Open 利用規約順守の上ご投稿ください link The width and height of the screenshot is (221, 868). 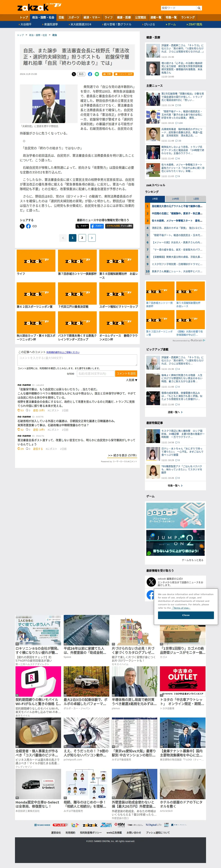[x=63, y=352]
